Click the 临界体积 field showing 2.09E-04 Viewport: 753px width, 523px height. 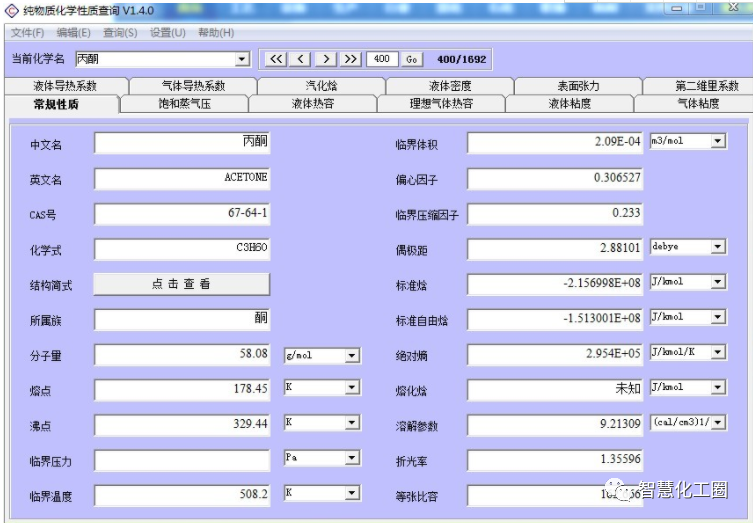click(555, 143)
